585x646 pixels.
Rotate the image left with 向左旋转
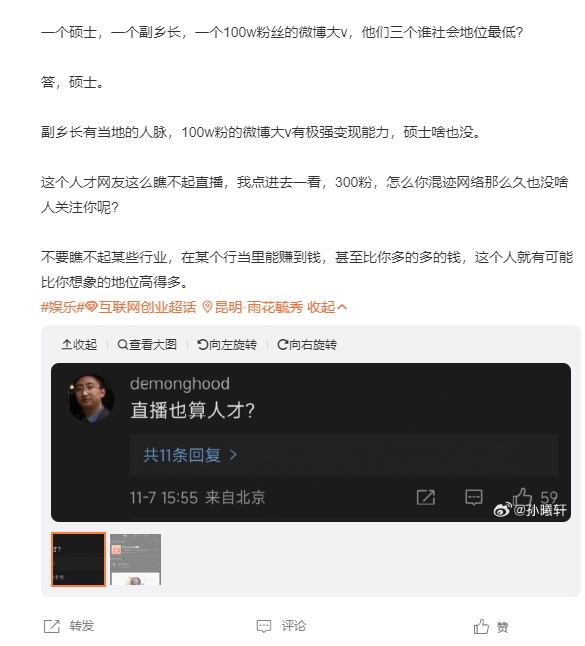[x=227, y=344]
